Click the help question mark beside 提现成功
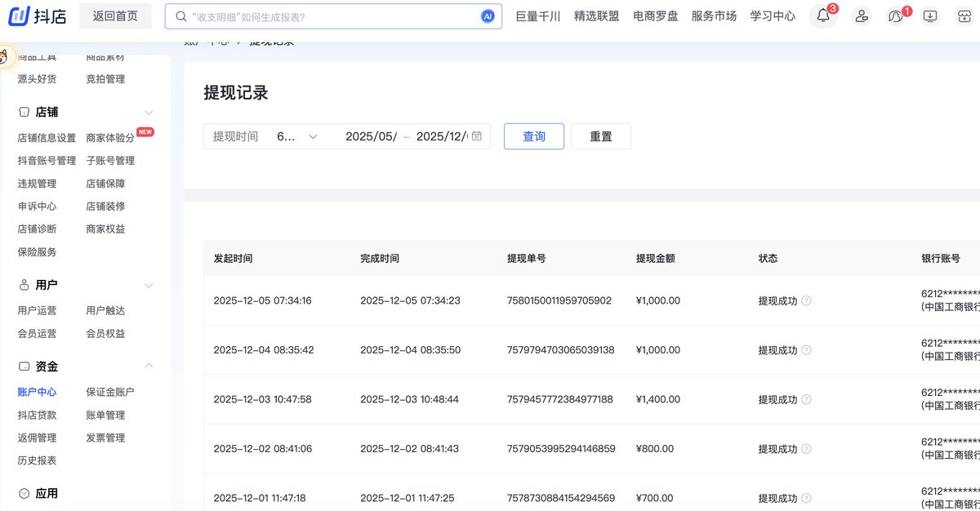 (806, 300)
